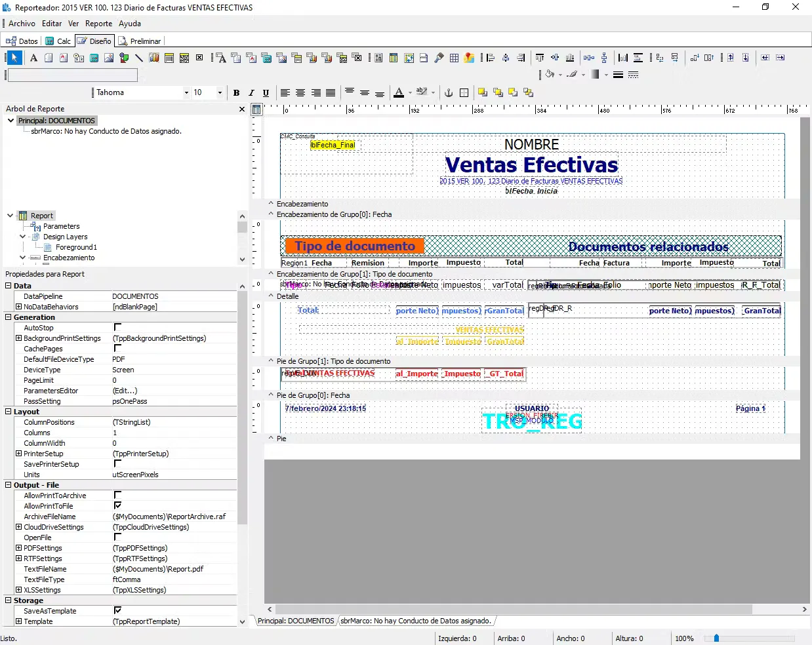The image size is (812, 645).
Task: Open the font size dropdown
Action: pyautogui.click(x=220, y=92)
